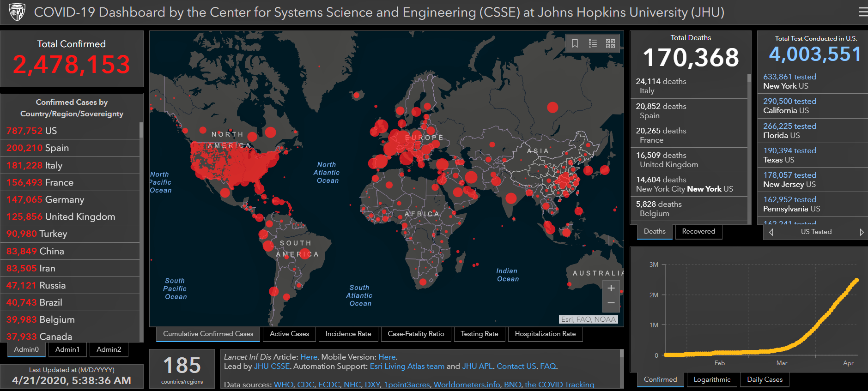Open Hospitalization Rate map tab

(x=545, y=334)
